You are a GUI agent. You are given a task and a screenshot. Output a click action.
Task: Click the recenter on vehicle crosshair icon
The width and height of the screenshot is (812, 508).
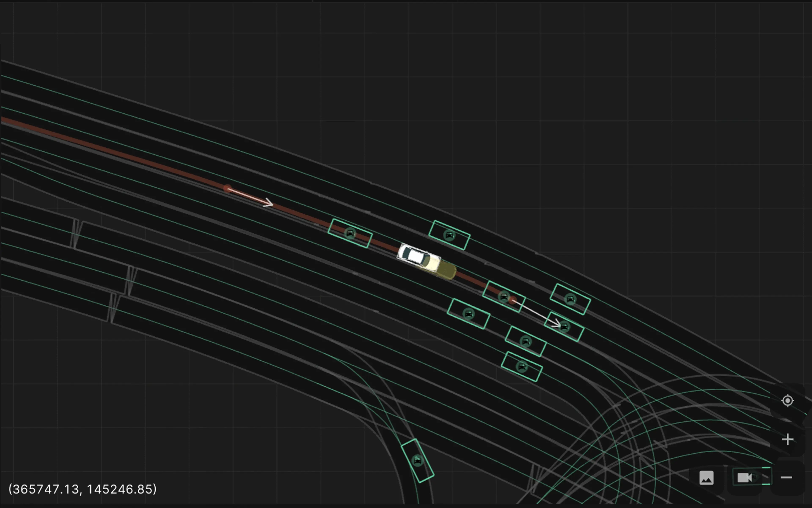coord(787,401)
